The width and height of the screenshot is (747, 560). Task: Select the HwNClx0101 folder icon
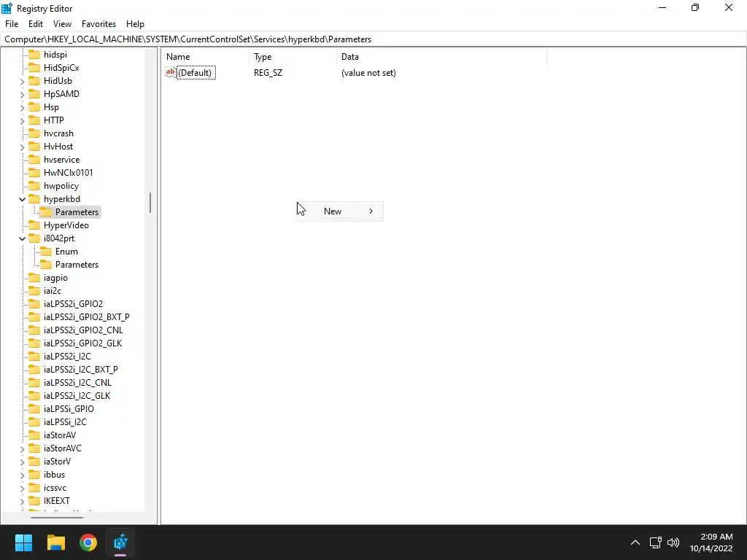34,172
